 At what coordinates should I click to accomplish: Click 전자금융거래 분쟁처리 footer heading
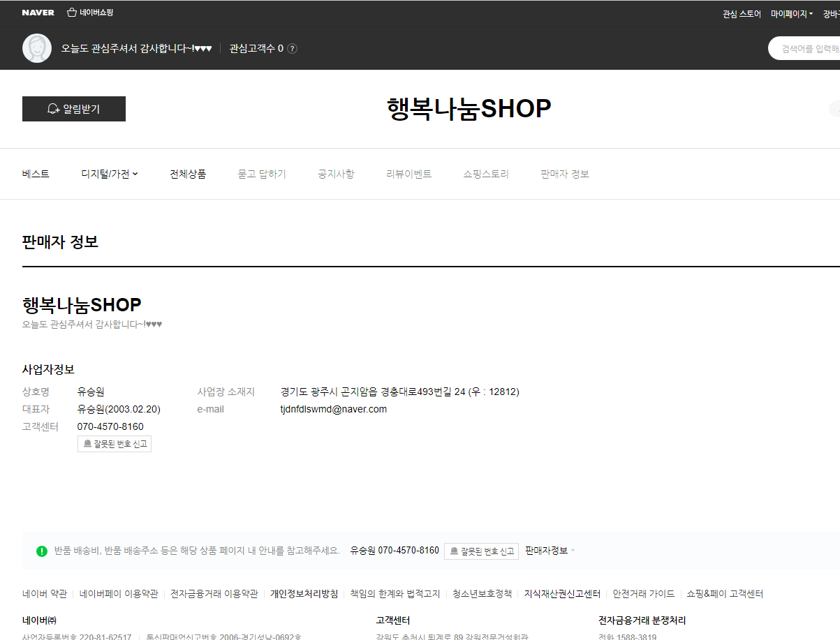(x=644, y=620)
